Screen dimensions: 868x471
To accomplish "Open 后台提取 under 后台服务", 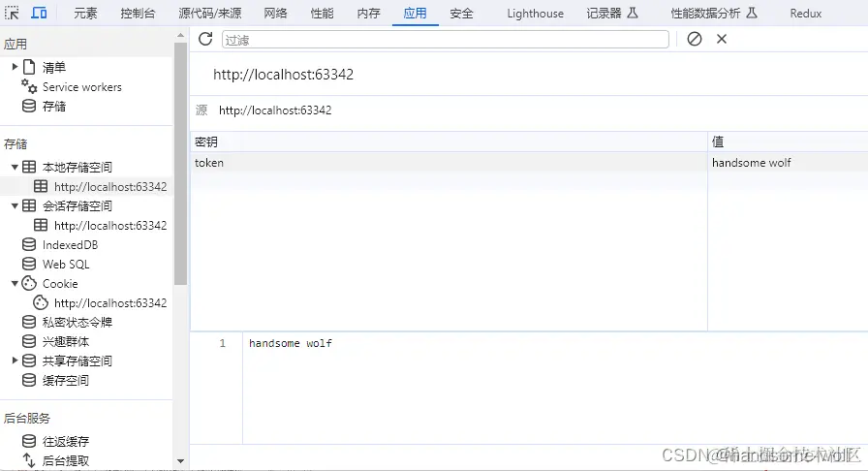I will click(65, 461).
